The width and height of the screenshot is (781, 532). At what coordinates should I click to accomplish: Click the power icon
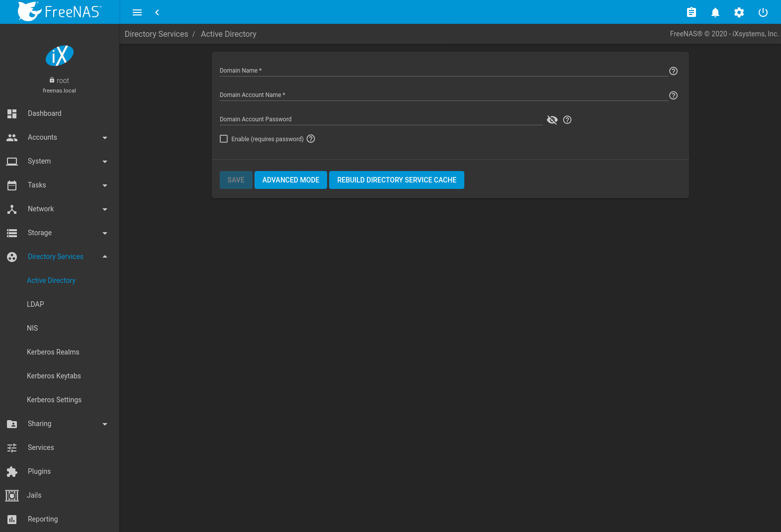point(763,12)
